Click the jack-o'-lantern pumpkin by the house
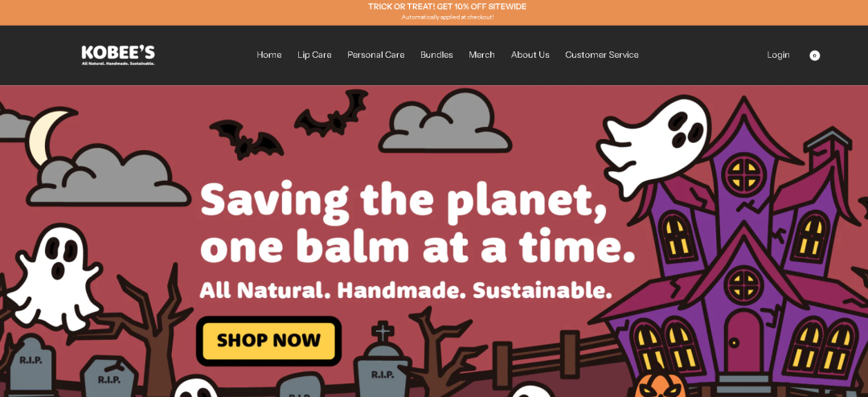This screenshot has width=868, height=397. coord(659,387)
